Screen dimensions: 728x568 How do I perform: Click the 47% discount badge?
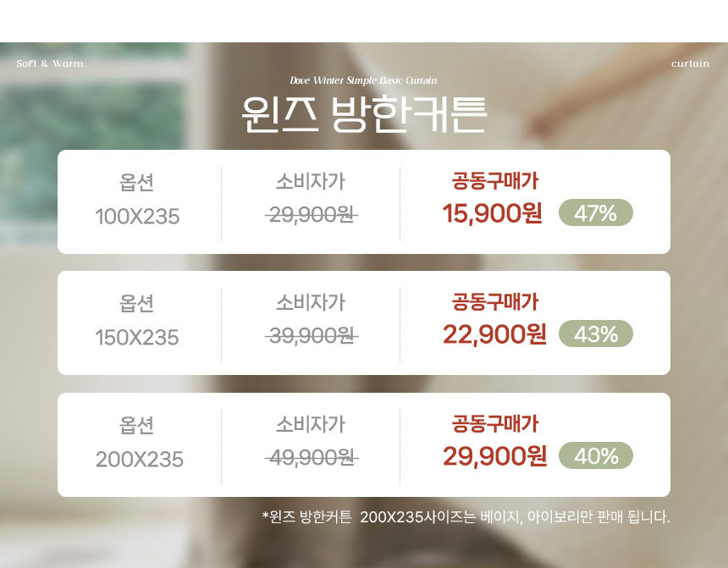click(595, 213)
